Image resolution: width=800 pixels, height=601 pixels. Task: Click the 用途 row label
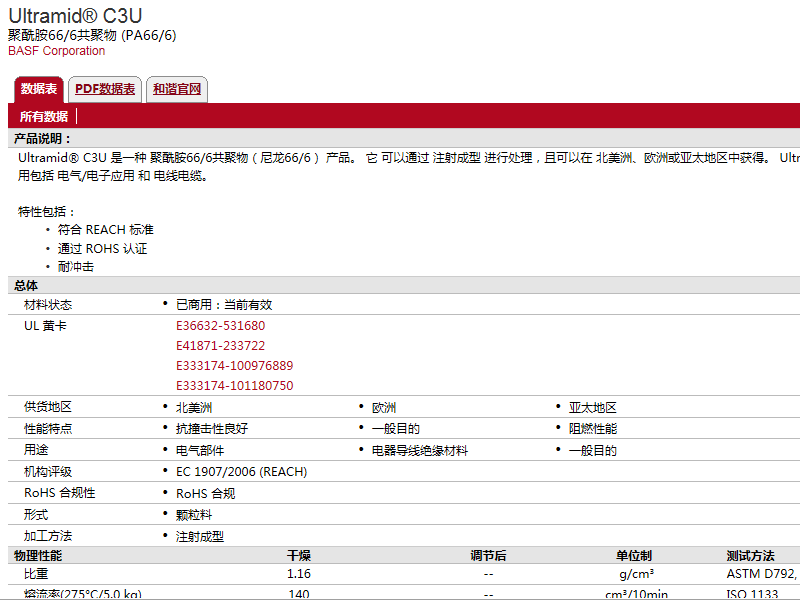[x=36, y=449]
